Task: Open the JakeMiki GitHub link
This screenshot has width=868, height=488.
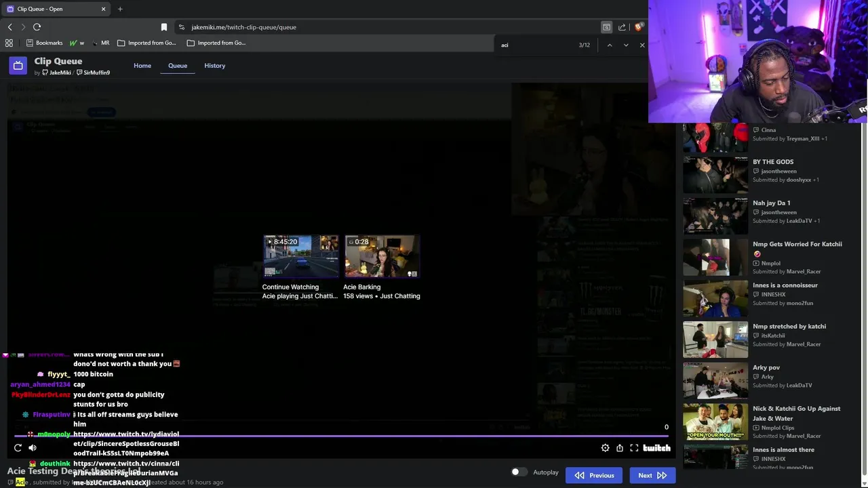Action: [56, 73]
